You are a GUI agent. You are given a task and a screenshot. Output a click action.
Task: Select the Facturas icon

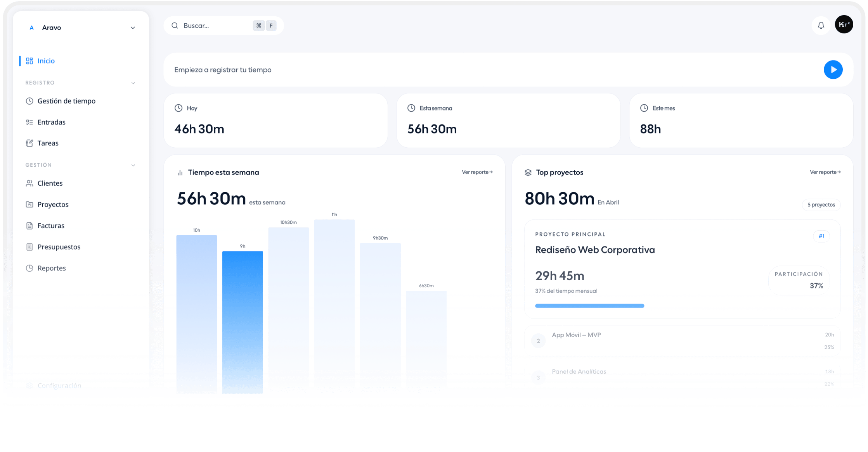point(30,225)
